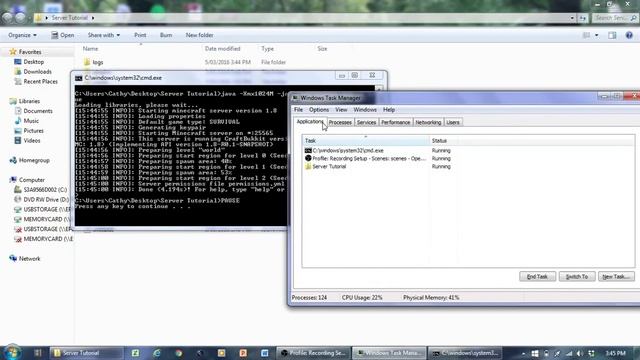Open Google Chrome from the taskbar
The height and width of the screenshot is (360, 640).
[178, 353]
